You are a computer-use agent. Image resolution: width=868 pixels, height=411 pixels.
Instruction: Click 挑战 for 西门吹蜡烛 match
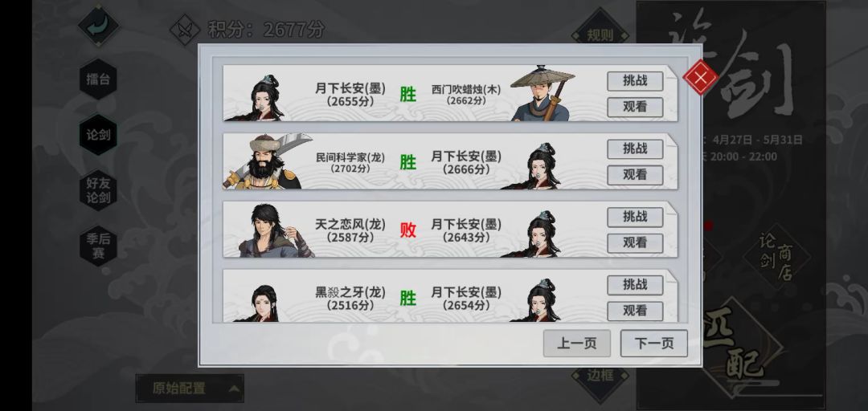(x=635, y=81)
